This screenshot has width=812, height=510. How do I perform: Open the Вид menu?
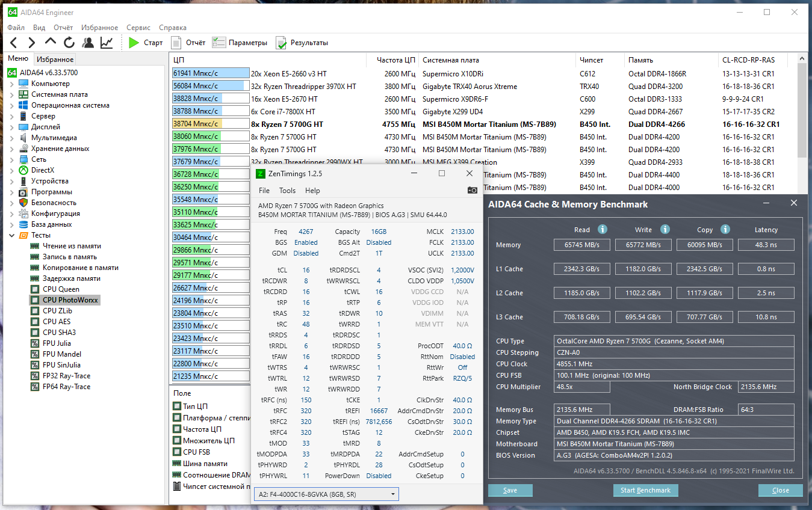[39, 28]
